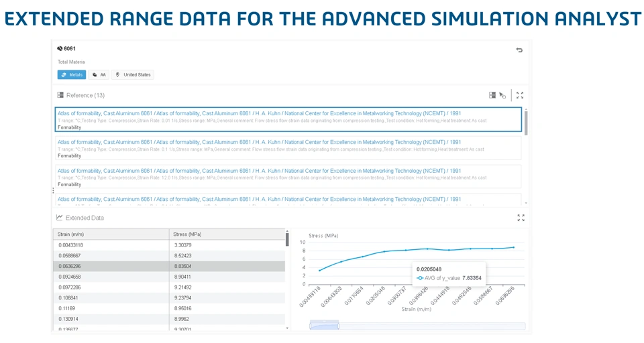The height and width of the screenshot is (343, 644).
Task: Click the Strain (m/m) column header
Action: [x=111, y=234]
